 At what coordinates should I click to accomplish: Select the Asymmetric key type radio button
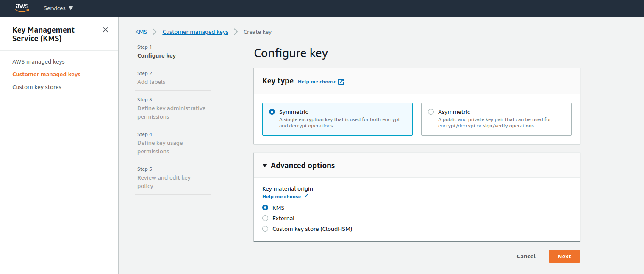[x=431, y=112]
